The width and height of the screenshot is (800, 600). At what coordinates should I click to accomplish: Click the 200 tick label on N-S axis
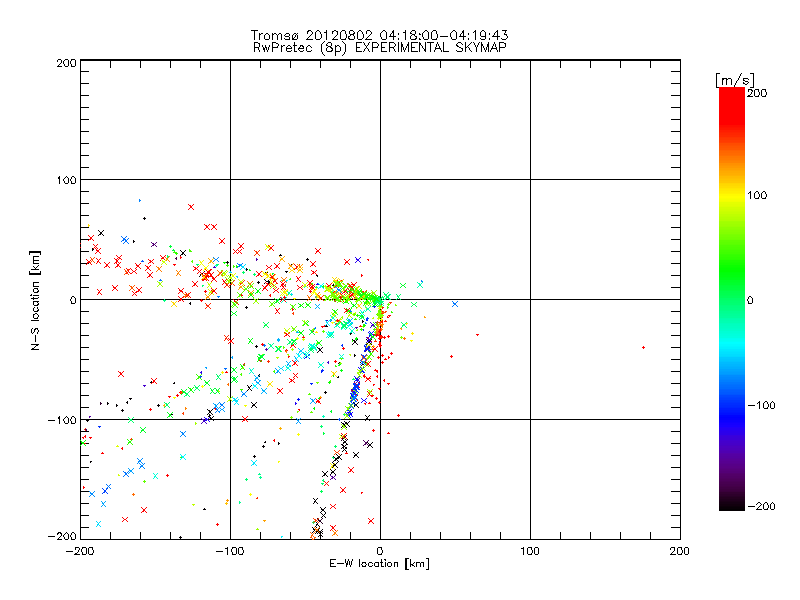[x=67, y=63]
